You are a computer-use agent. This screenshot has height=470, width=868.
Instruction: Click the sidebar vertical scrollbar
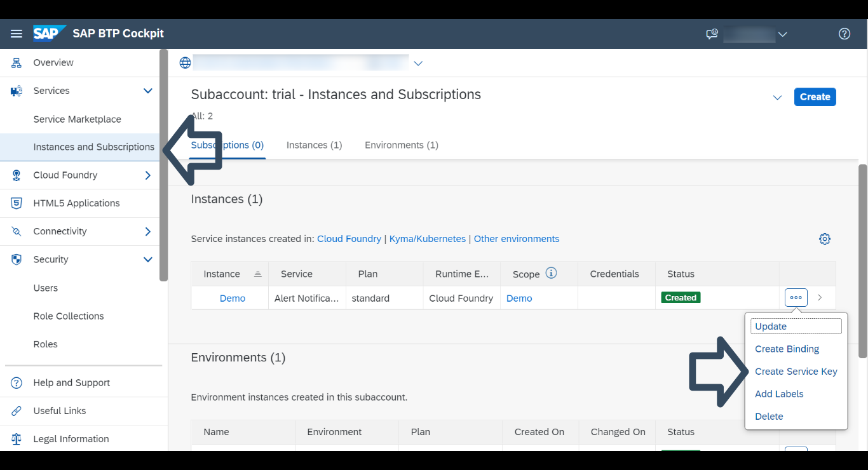(x=164, y=165)
